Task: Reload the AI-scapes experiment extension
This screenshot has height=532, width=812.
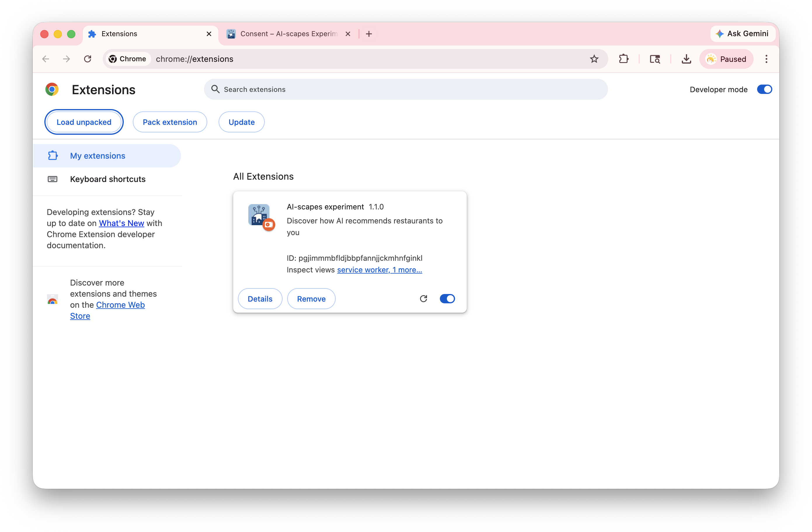Action: (424, 299)
